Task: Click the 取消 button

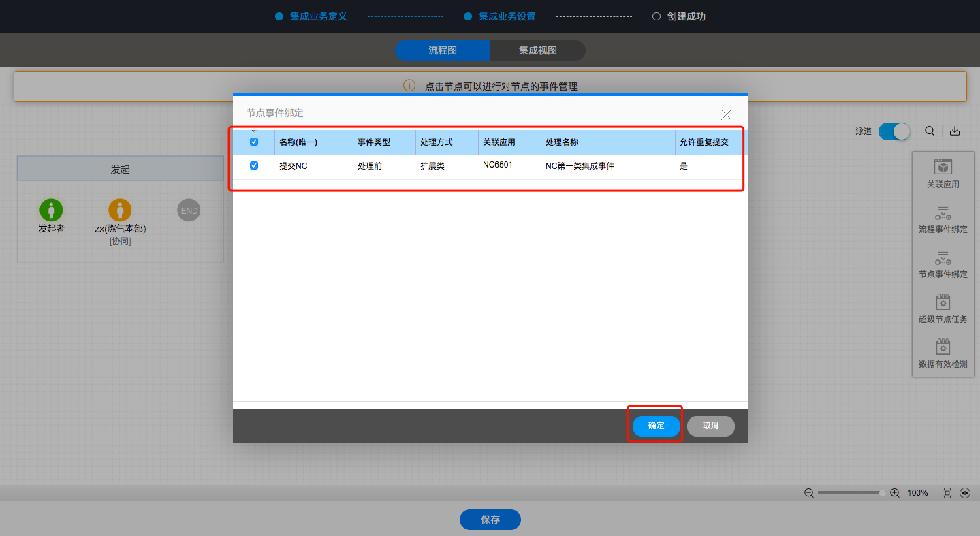Action: 710,426
